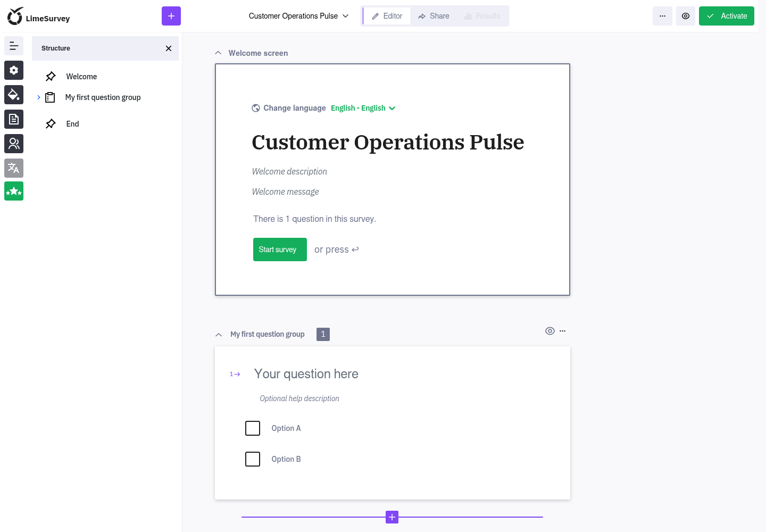766x532 pixels.
Task: Click the pin icon beside End
Action: [51, 124]
